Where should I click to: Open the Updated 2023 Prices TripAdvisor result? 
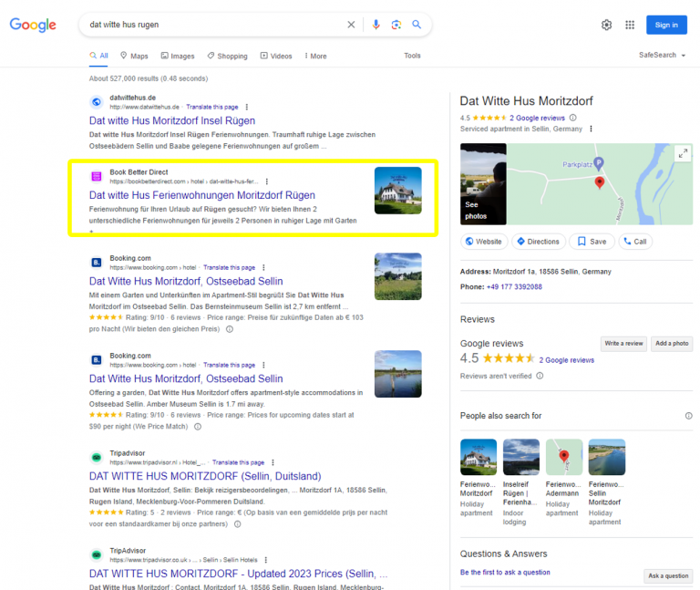click(x=238, y=574)
